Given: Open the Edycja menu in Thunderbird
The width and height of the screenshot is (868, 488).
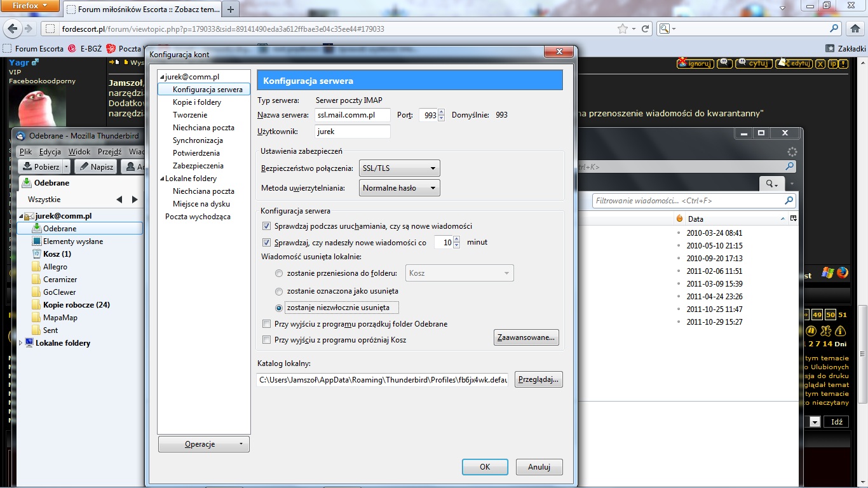Looking at the screenshot, I should (x=50, y=152).
